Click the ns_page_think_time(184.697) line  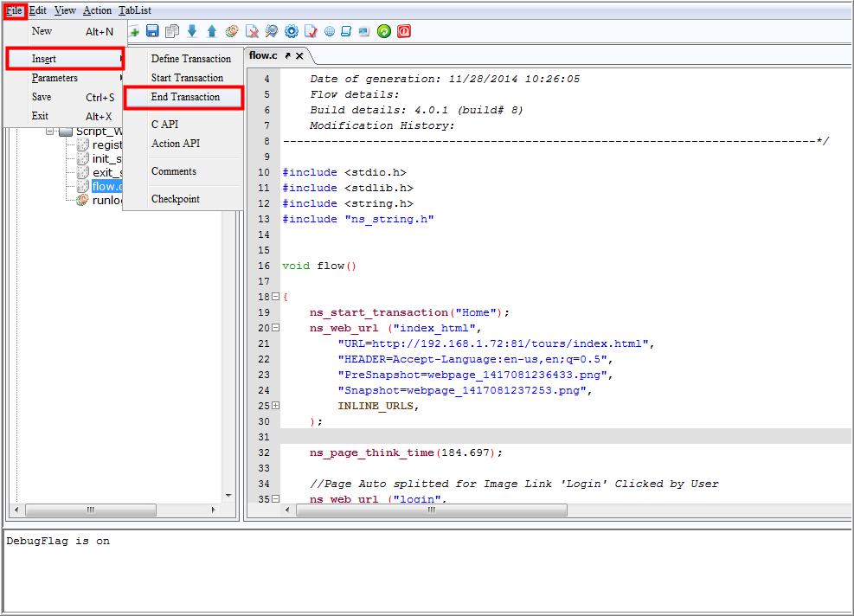tap(406, 452)
